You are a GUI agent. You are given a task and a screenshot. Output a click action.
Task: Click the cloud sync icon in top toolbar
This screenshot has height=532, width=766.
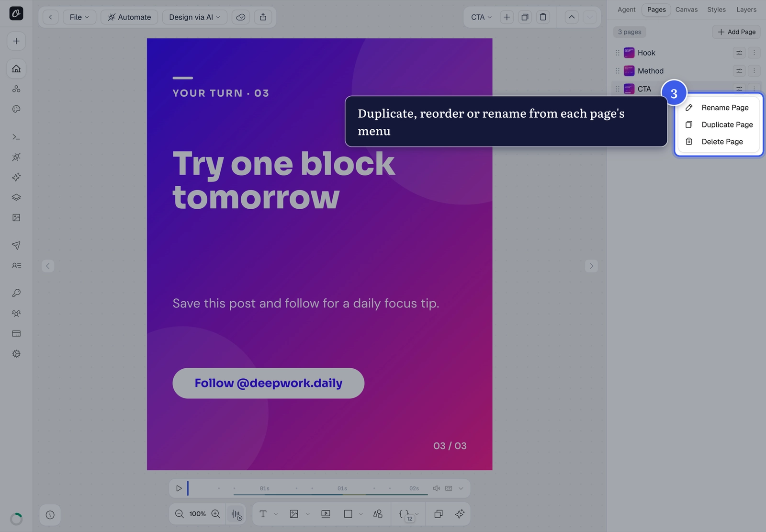tap(241, 17)
